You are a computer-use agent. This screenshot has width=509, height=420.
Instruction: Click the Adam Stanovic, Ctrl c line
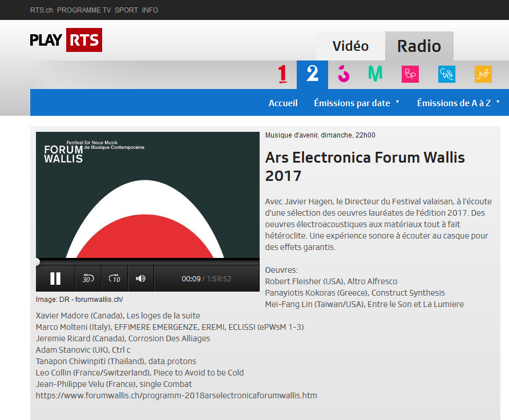pos(83,350)
